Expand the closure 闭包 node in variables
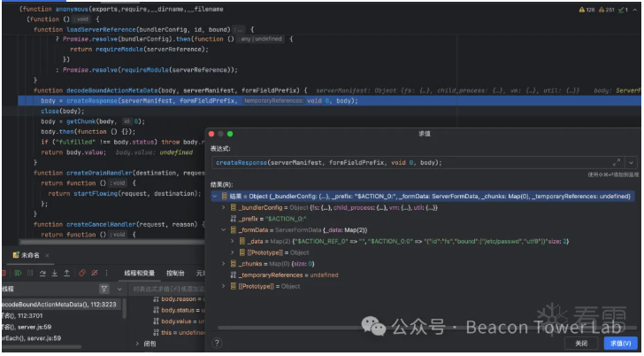Screen dimensions: 644x356 [138, 344]
